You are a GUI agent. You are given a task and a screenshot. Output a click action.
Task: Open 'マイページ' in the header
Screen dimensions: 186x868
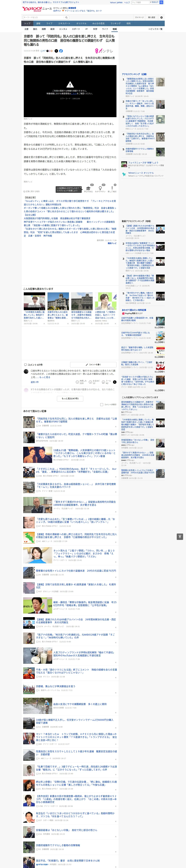pos(139,18)
